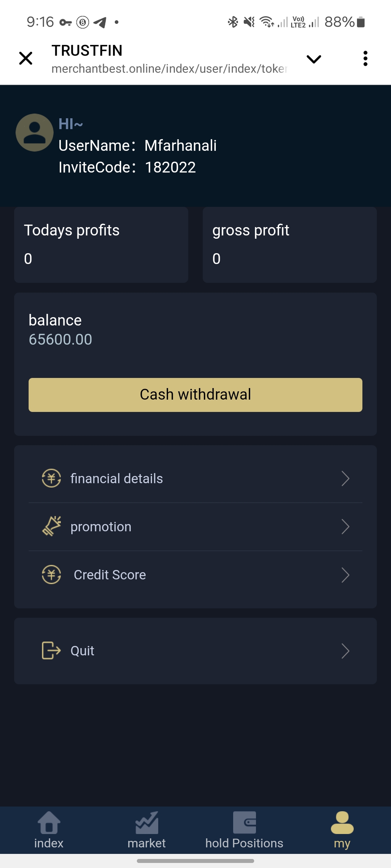Tap the merchantbest.online URL address

(x=169, y=69)
